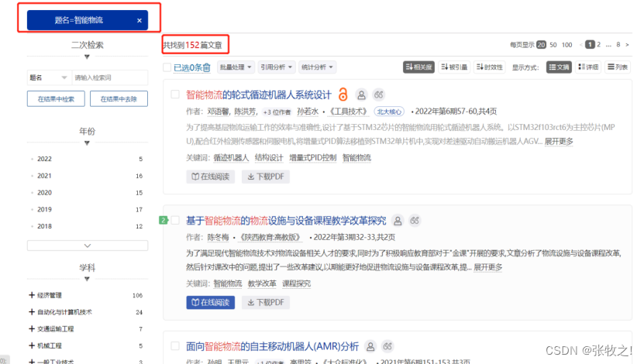This screenshot has width=644, height=364.
Task: Click blue 在线阅读 for 陈冬梅's article
Action: point(210,303)
